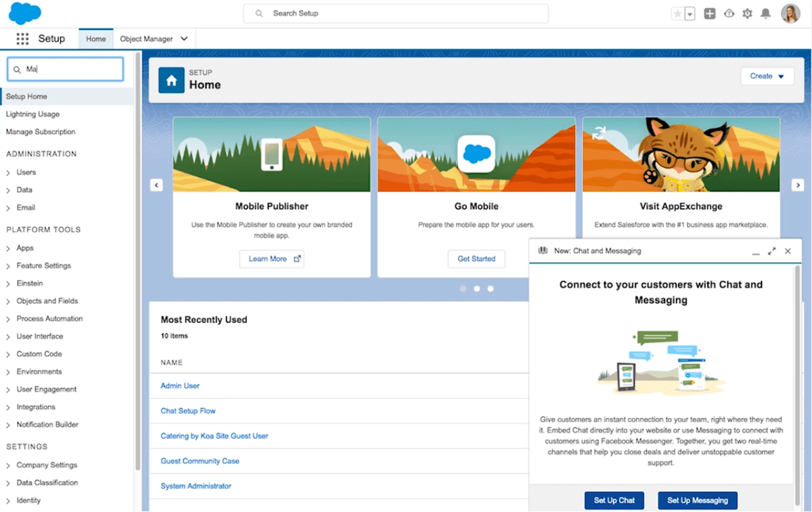Open the Chat Setup Flow link
The width and height of the screenshot is (812, 512).
187,411
